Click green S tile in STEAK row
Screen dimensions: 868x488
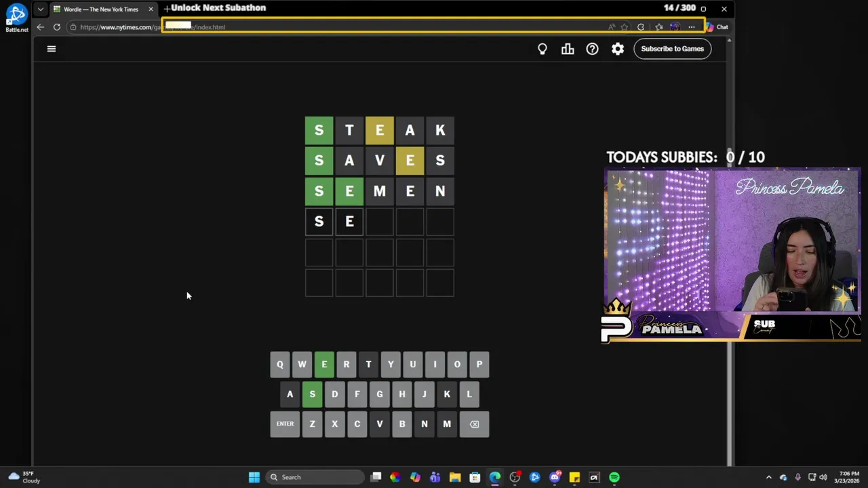[x=319, y=130]
